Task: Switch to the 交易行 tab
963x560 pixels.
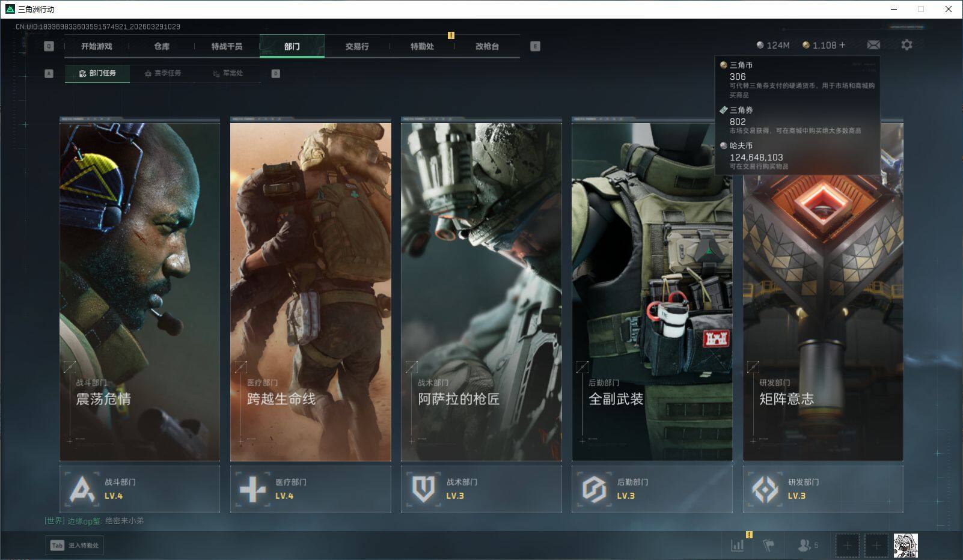Action: (357, 46)
